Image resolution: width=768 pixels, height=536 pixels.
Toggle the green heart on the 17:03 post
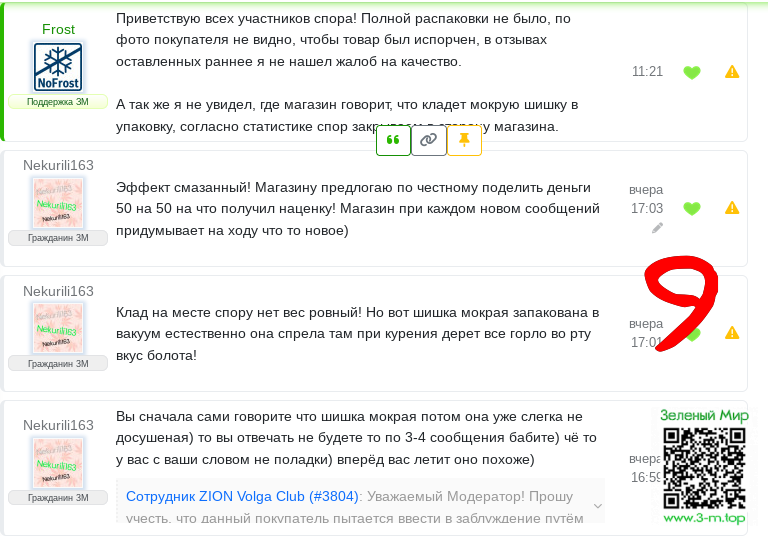click(x=691, y=208)
